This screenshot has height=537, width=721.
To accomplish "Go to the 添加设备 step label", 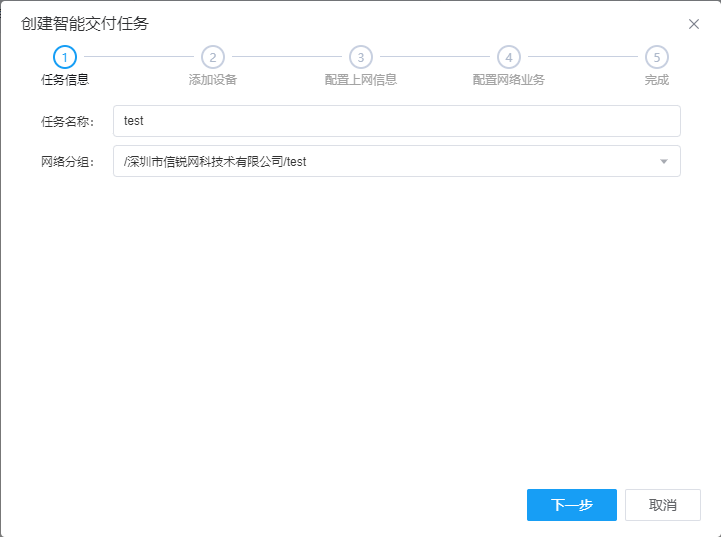I will [213, 80].
